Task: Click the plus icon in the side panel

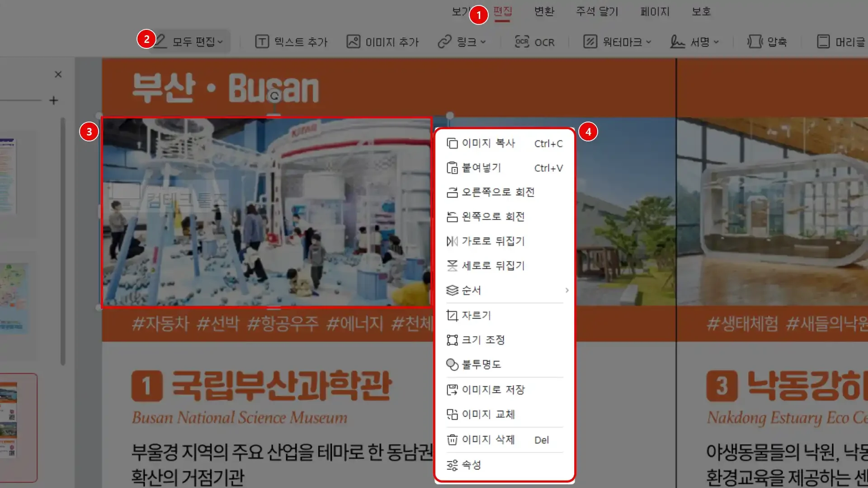Action: 53,100
